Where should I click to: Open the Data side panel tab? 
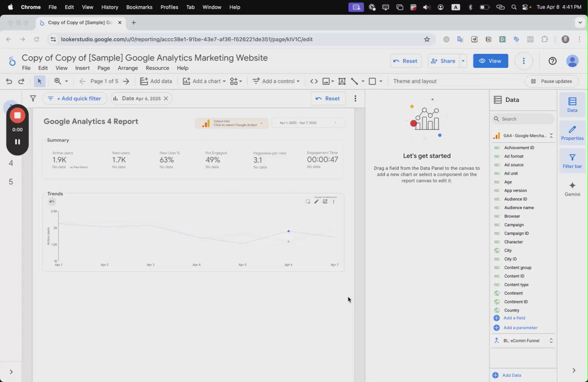[572, 105]
